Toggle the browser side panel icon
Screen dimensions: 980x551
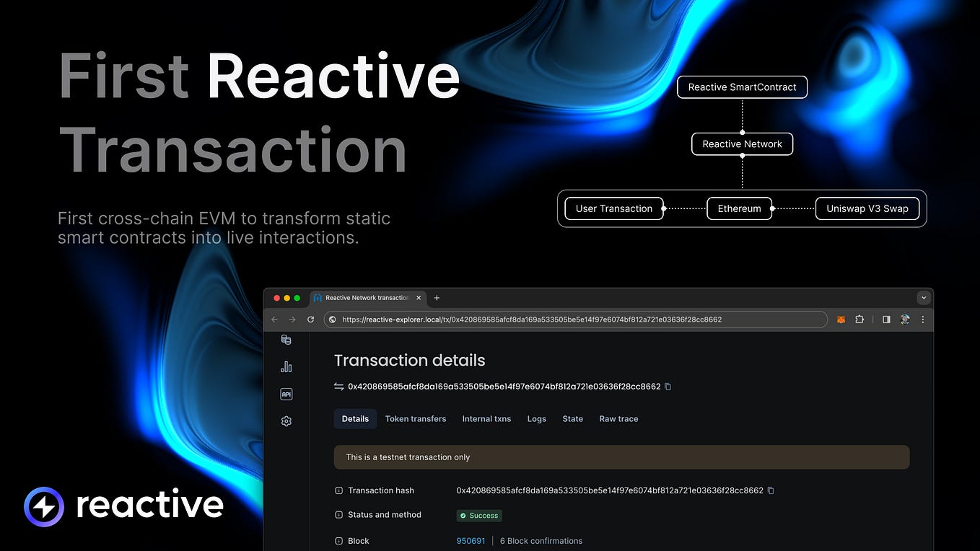tap(886, 319)
